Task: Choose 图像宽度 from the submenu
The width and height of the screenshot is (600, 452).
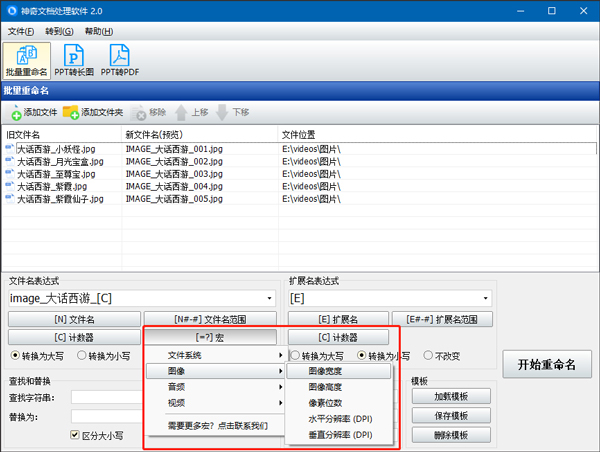Action: (339, 371)
